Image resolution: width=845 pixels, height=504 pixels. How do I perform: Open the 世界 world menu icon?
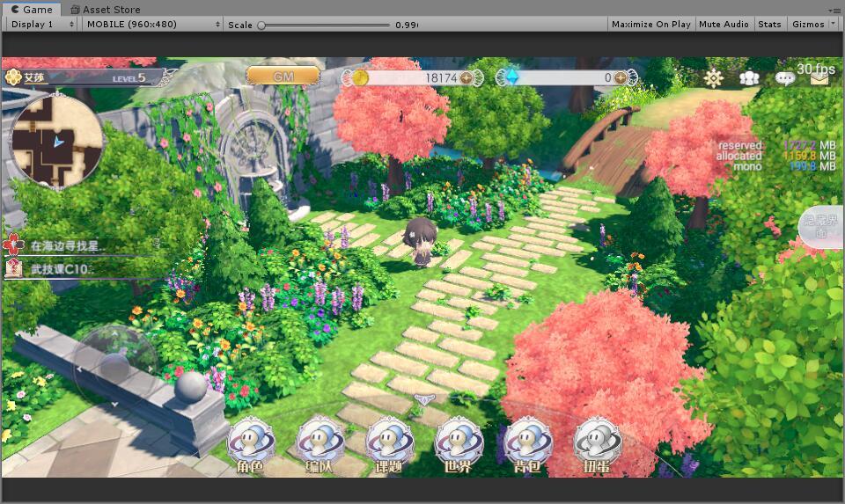coord(459,446)
